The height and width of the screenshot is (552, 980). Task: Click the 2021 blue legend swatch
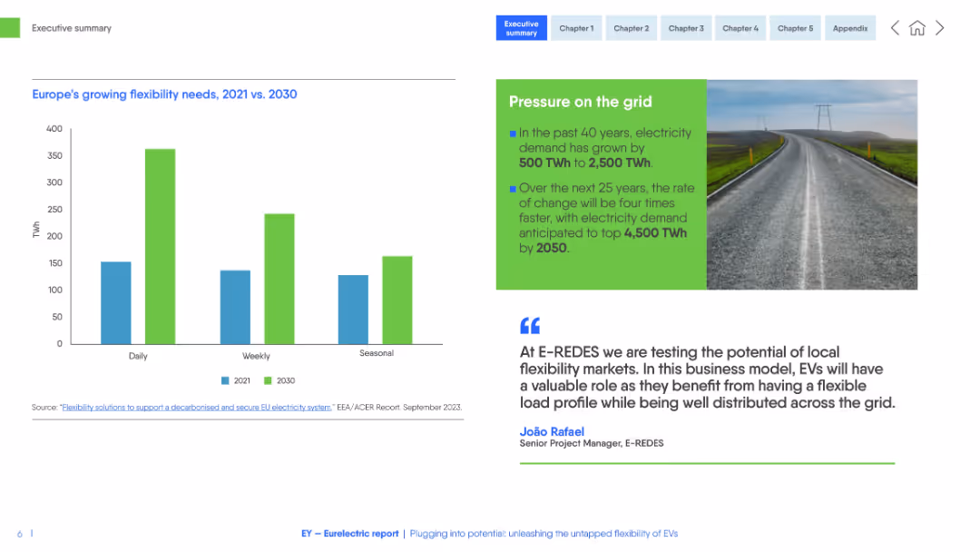coord(225,380)
